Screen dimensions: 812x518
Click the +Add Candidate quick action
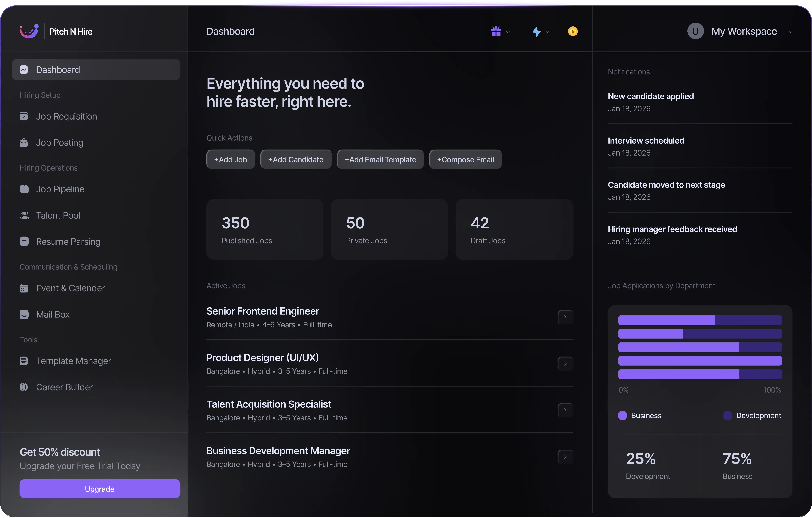296,159
